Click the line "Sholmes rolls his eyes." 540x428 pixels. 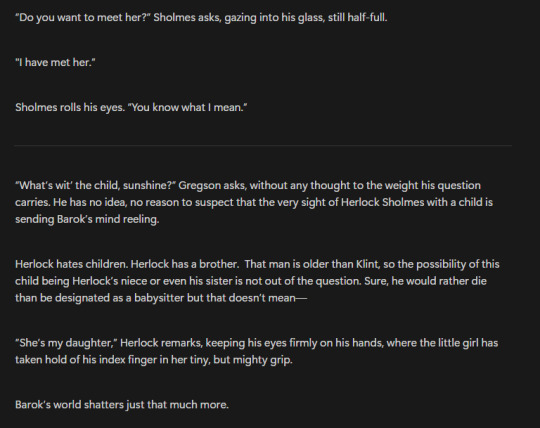pos(70,107)
